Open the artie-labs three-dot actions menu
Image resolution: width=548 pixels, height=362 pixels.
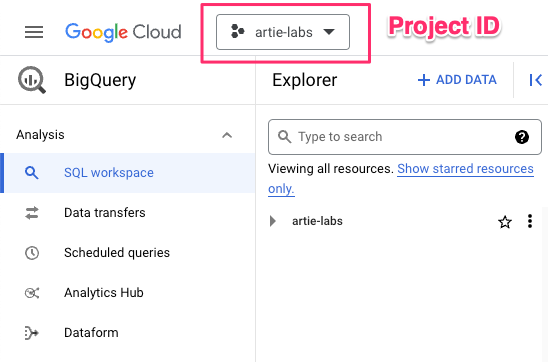pos(530,221)
